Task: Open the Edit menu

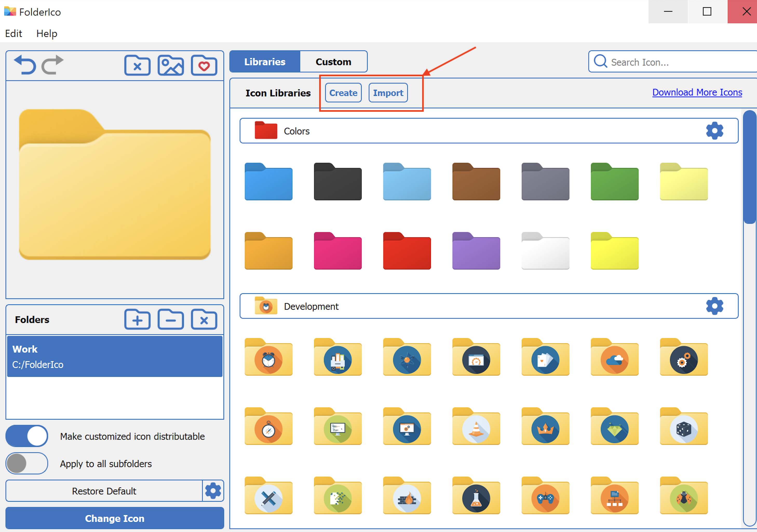Action: click(13, 34)
